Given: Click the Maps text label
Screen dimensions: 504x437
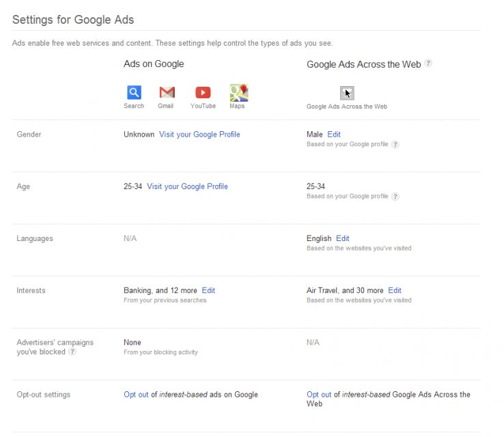Looking at the screenshot, I should pos(238,106).
